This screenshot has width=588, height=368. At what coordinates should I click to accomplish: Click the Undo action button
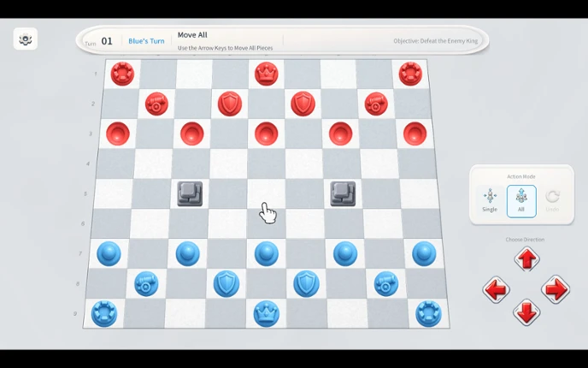(x=552, y=201)
